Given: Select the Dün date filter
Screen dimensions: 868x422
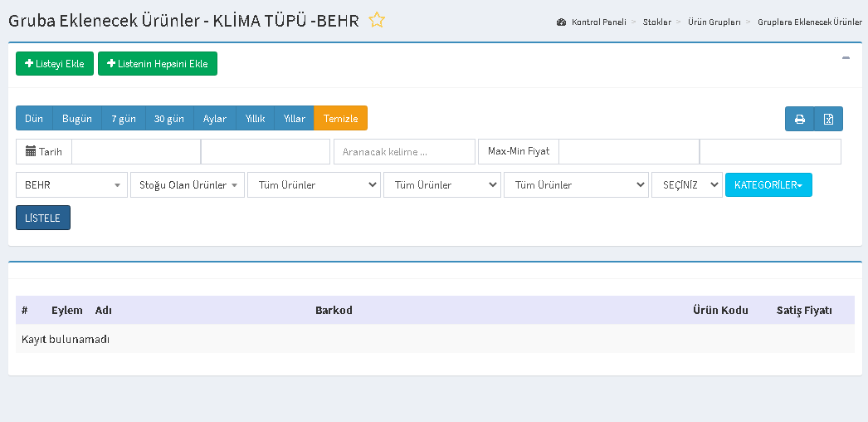Looking at the screenshot, I should click(x=34, y=118).
